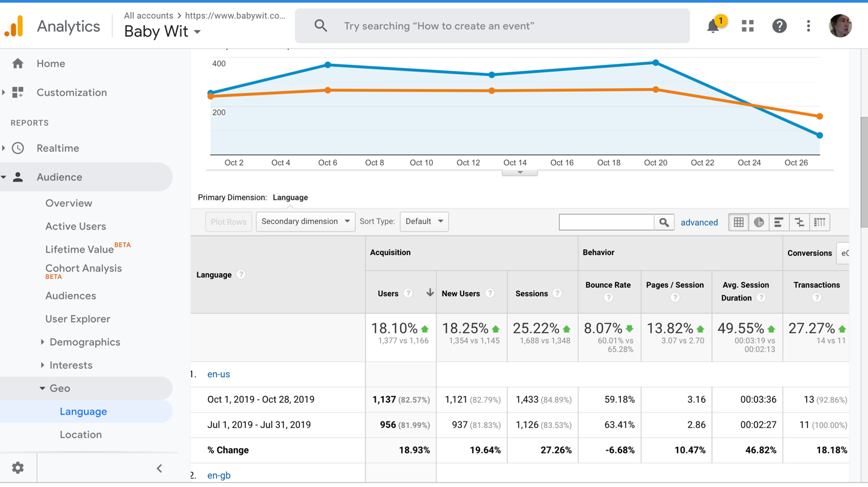The image size is (868, 487).
Task: Click the Bounce Rate help icon
Action: [608, 298]
